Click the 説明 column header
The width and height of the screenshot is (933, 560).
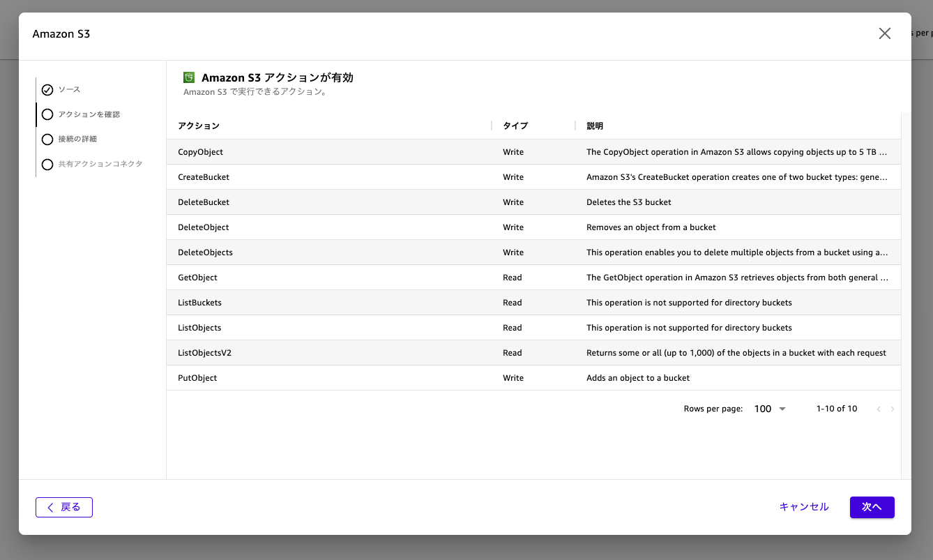(595, 126)
